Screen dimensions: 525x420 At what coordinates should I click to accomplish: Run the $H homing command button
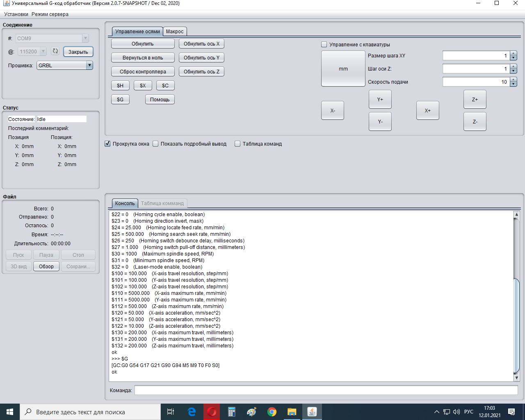[x=120, y=86]
